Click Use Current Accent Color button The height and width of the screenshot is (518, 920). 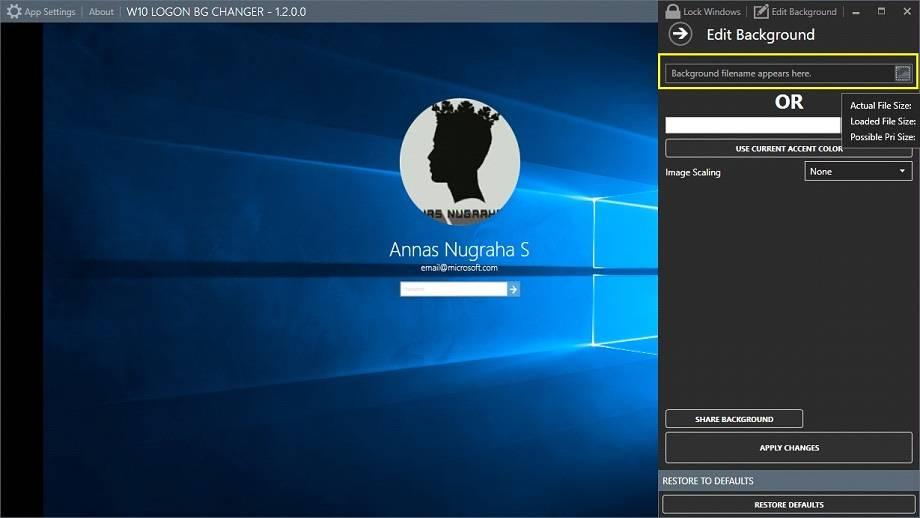789,148
